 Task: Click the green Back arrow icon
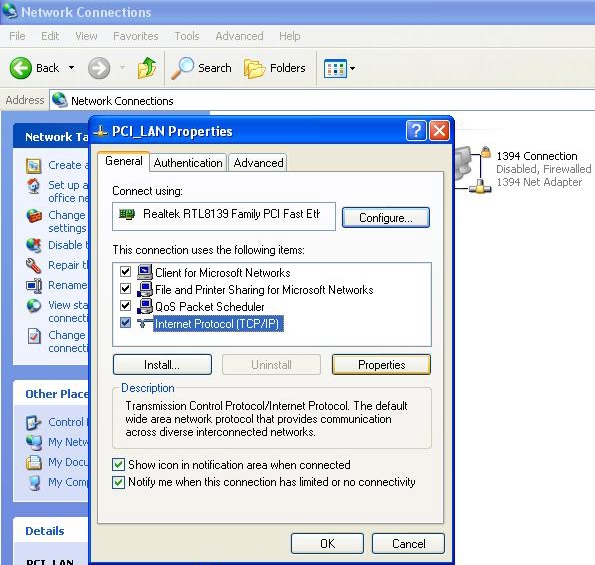coord(20,68)
